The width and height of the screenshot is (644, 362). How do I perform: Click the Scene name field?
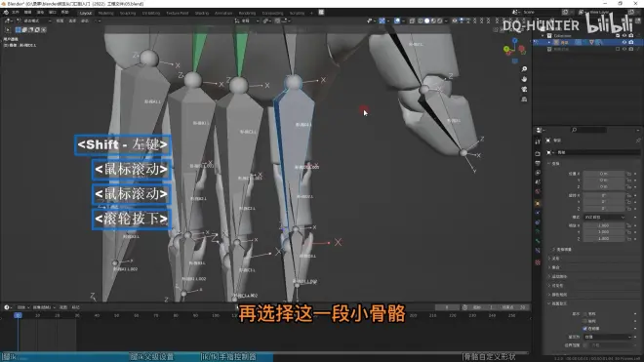point(541,13)
